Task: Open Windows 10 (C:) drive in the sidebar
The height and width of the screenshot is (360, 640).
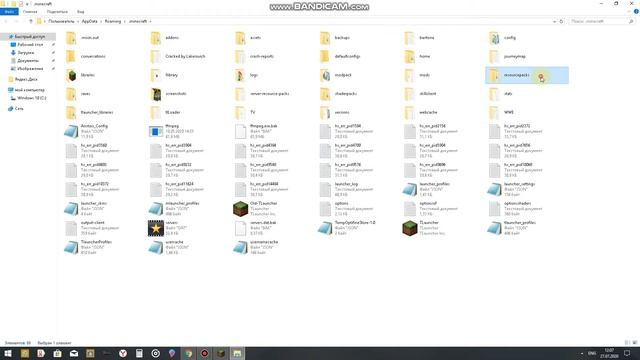Action: pyautogui.click(x=29, y=98)
